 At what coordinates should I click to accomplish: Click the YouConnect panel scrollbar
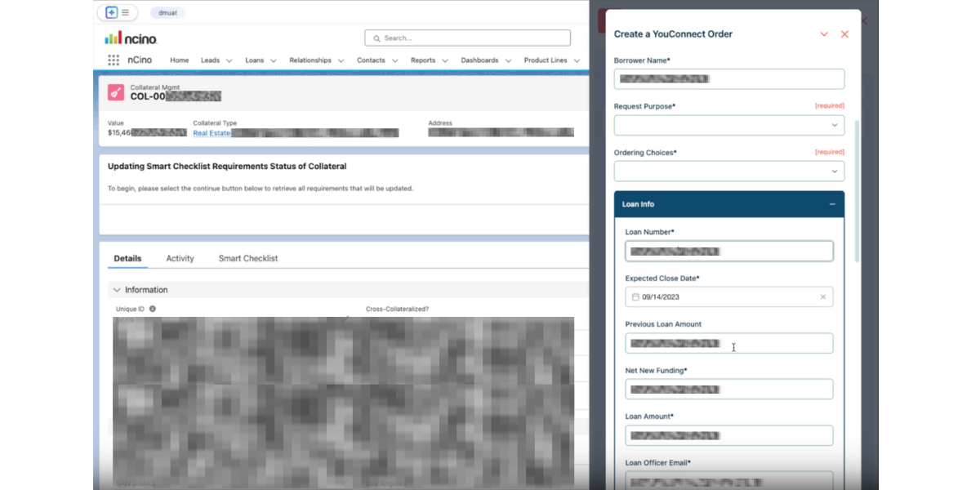tap(857, 191)
